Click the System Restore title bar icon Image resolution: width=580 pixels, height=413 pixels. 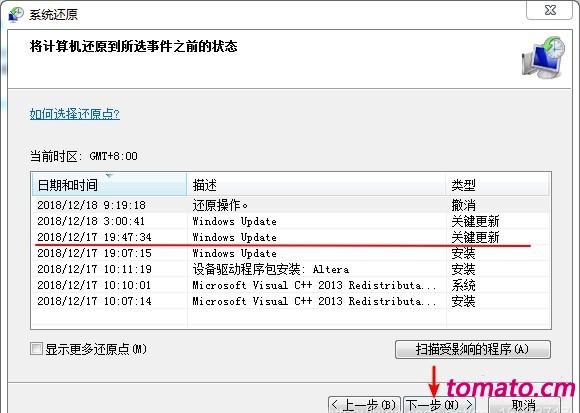[16, 14]
